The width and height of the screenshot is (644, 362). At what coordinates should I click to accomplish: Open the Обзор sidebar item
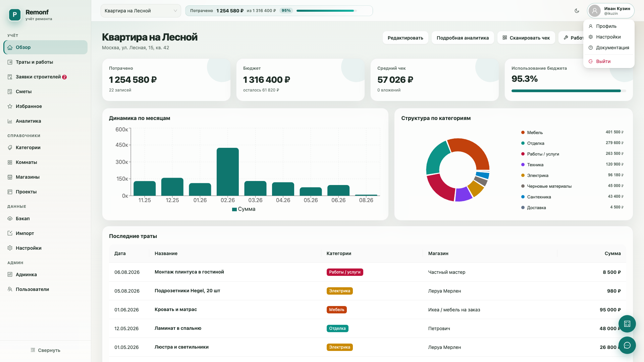tap(46, 47)
